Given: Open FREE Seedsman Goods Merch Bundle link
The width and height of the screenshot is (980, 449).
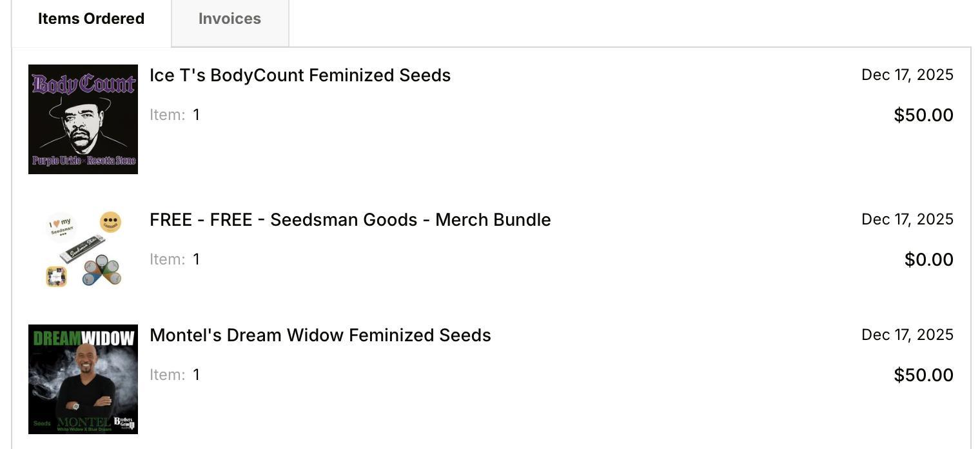Looking at the screenshot, I should (350, 220).
